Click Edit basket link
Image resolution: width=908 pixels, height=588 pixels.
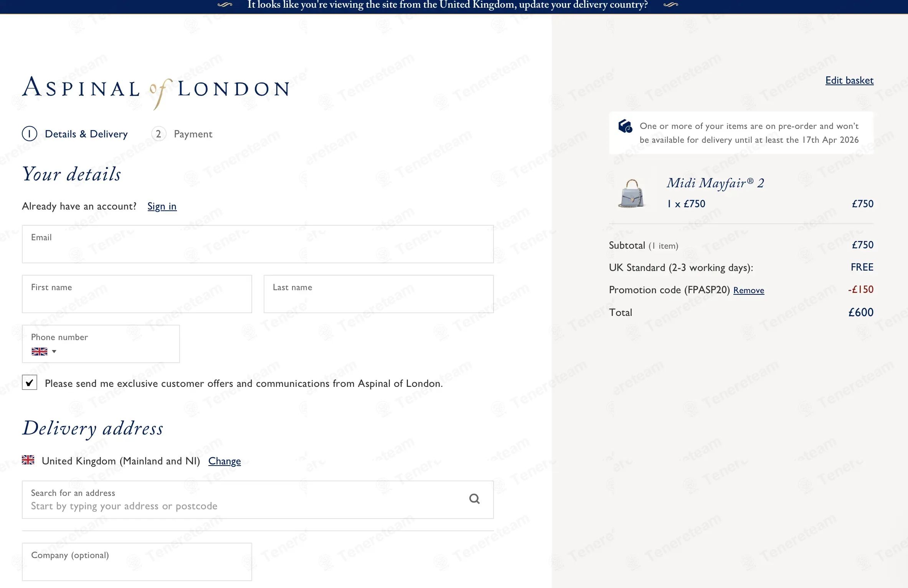[849, 80]
